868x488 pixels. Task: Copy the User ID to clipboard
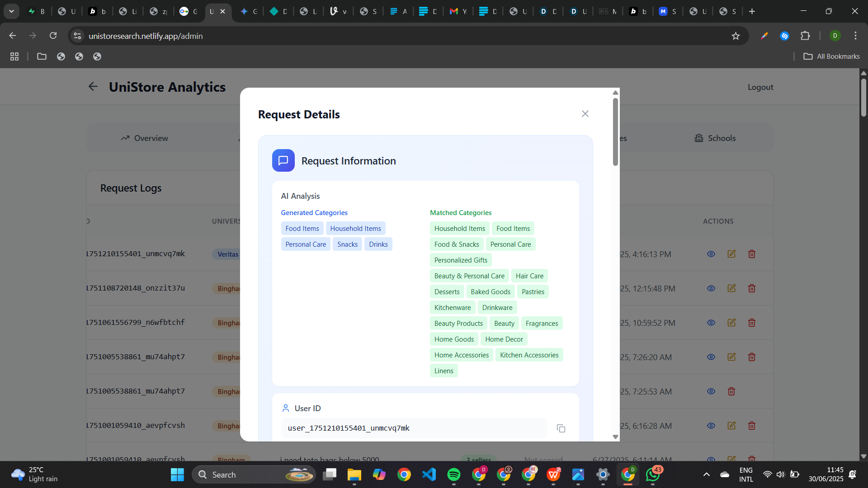coord(561,428)
